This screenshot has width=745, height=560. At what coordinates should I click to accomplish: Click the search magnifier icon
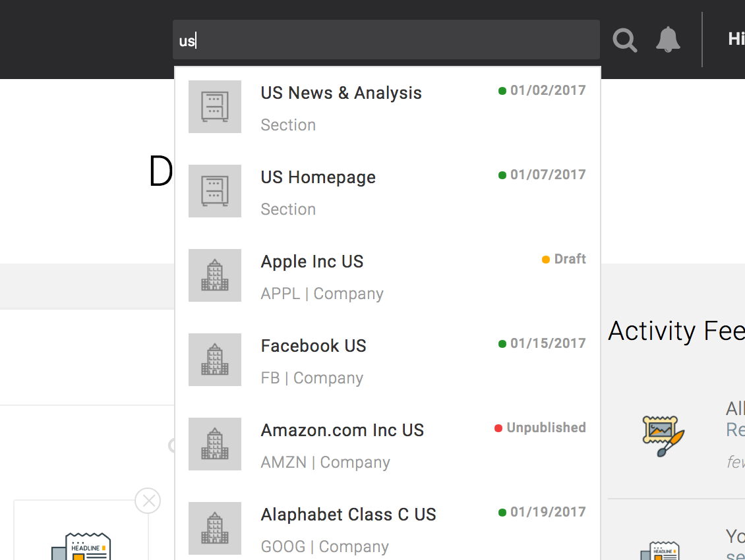624,40
